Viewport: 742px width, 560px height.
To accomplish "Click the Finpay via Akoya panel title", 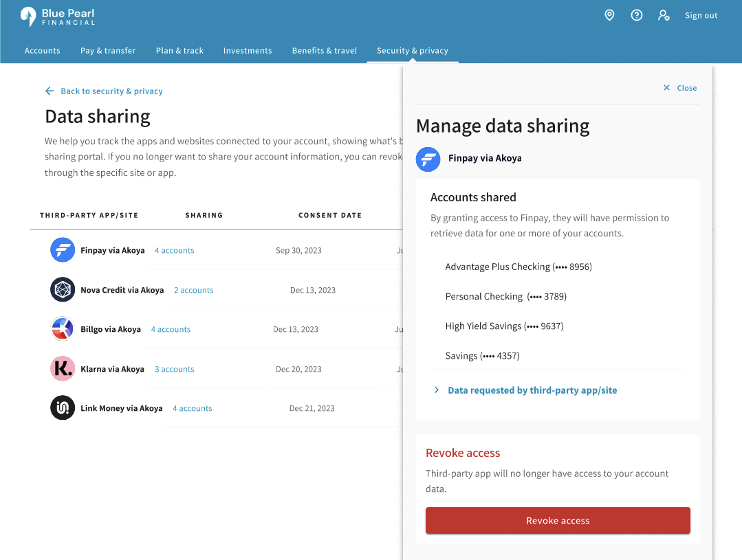I will (485, 158).
